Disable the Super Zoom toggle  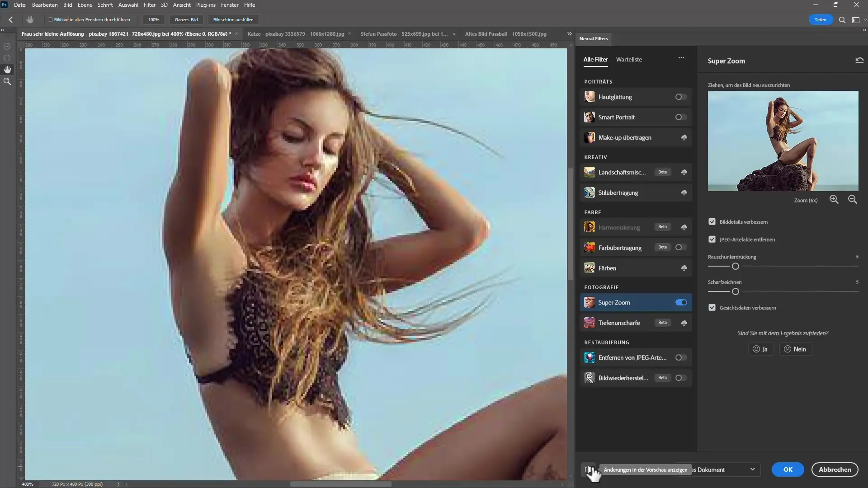681,302
